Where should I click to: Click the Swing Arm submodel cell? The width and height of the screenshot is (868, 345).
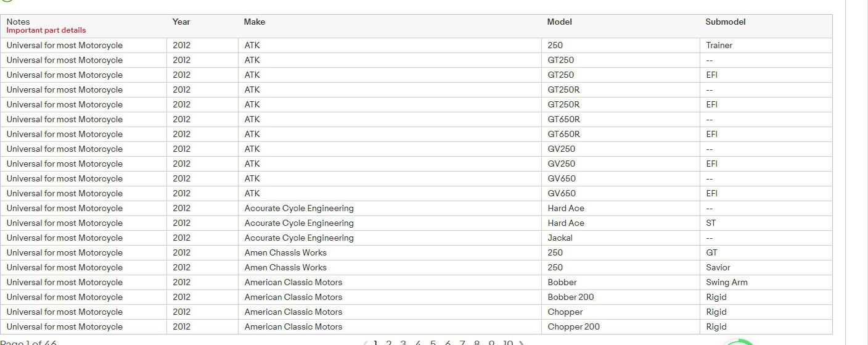click(x=726, y=283)
